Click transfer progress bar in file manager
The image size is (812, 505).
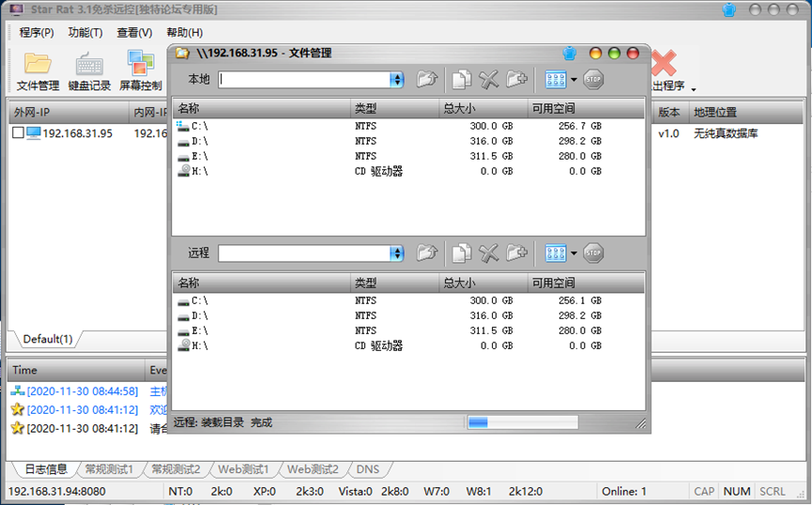[523, 422]
